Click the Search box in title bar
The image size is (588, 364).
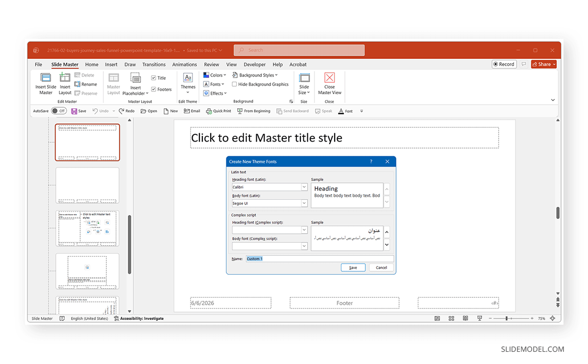(299, 50)
